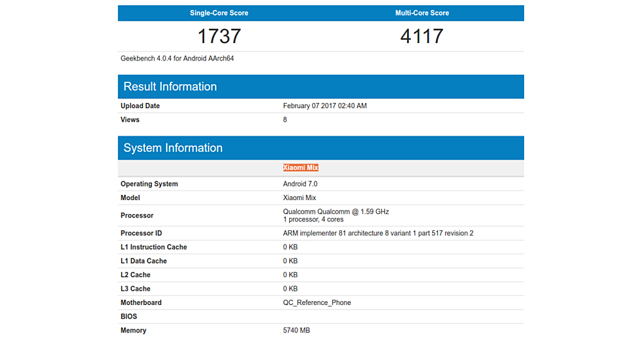This screenshot has height=339, width=644.
Task: Click the Processor ID label
Action: (141, 233)
